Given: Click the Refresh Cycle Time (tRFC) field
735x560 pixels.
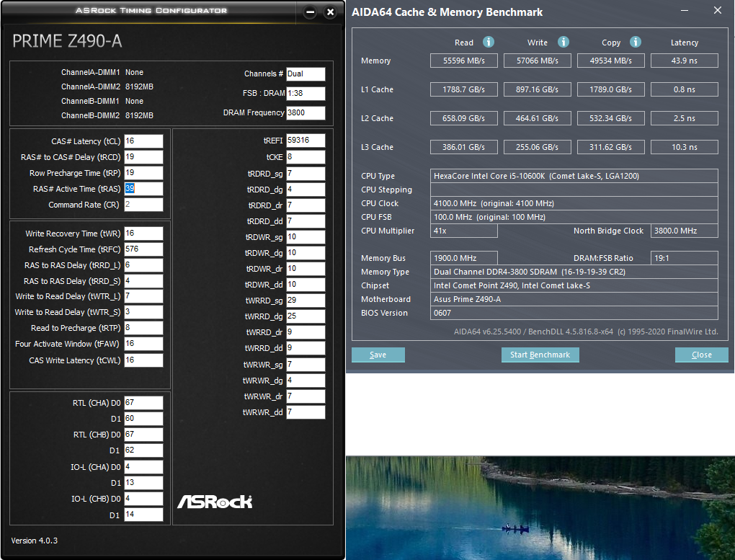Looking at the screenshot, I should pyautogui.click(x=143, y=249).
